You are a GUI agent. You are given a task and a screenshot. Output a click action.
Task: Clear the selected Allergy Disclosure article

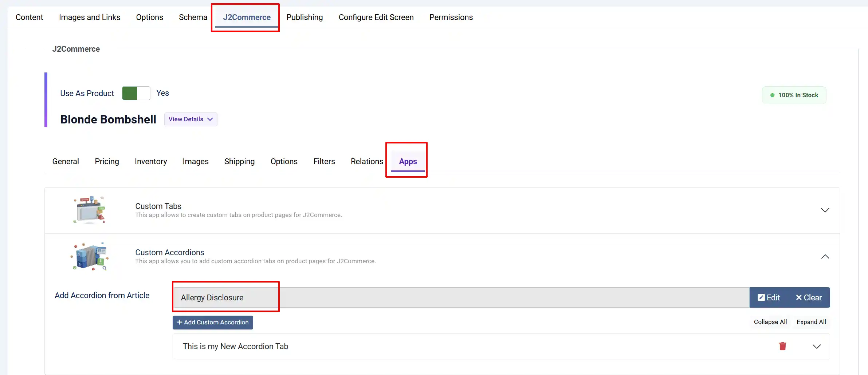(809, 297)
